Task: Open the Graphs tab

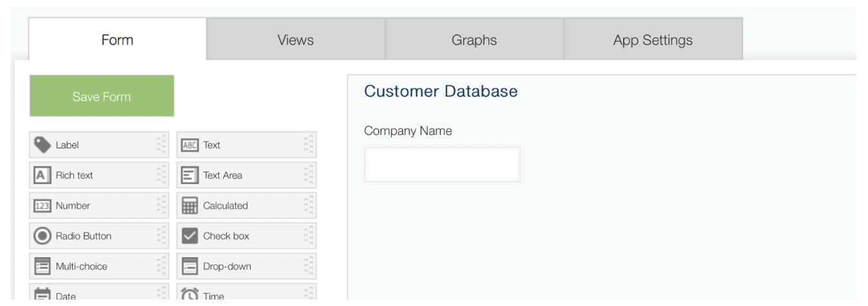Action: point(474,40)
